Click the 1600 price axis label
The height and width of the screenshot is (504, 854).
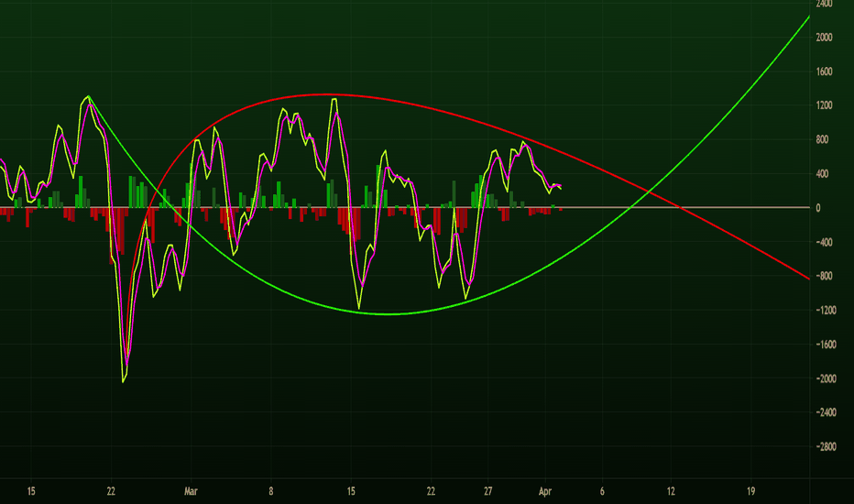pyautogui.click(x=824, y=71)
